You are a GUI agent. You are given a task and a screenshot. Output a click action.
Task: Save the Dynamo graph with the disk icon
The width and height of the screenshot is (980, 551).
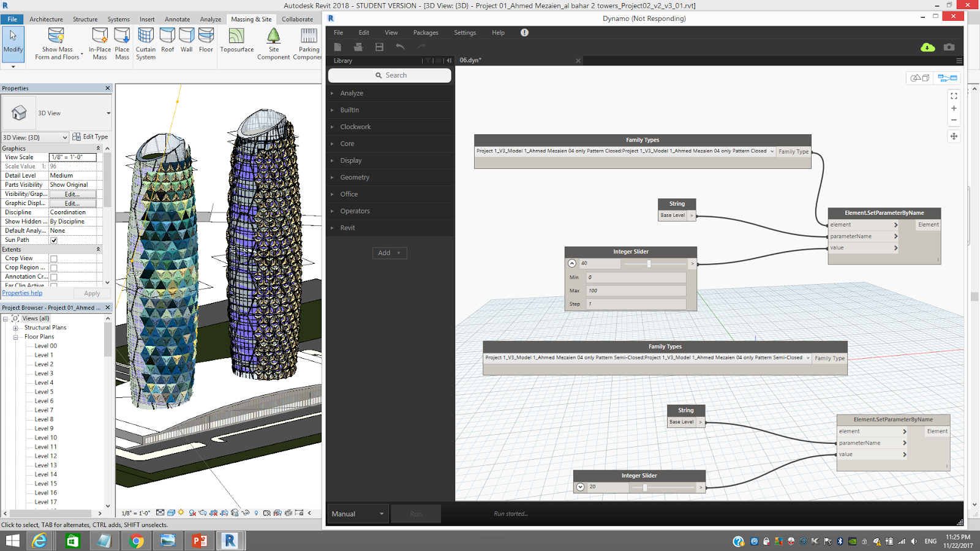point(379,47)
